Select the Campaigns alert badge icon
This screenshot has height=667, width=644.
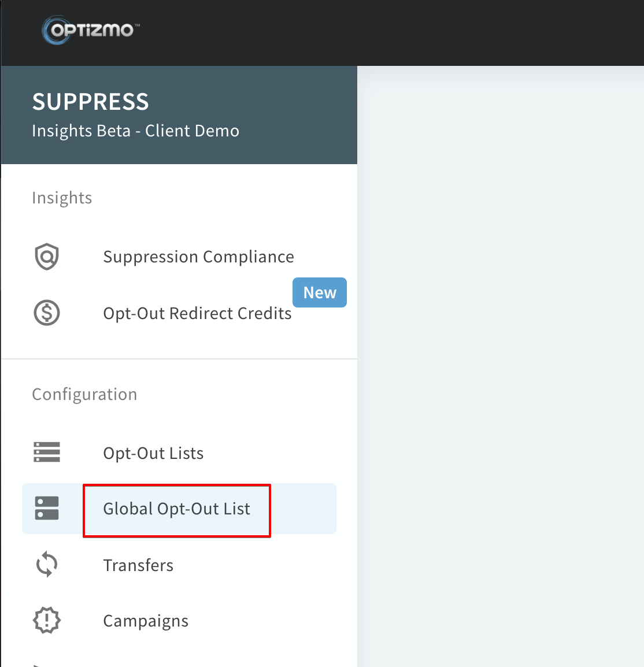click(x=47, y=620)
